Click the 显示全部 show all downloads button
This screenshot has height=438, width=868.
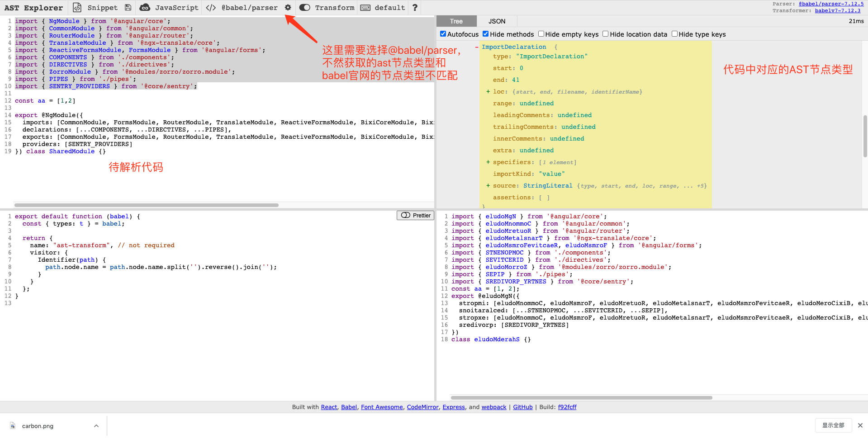point(833,425)
